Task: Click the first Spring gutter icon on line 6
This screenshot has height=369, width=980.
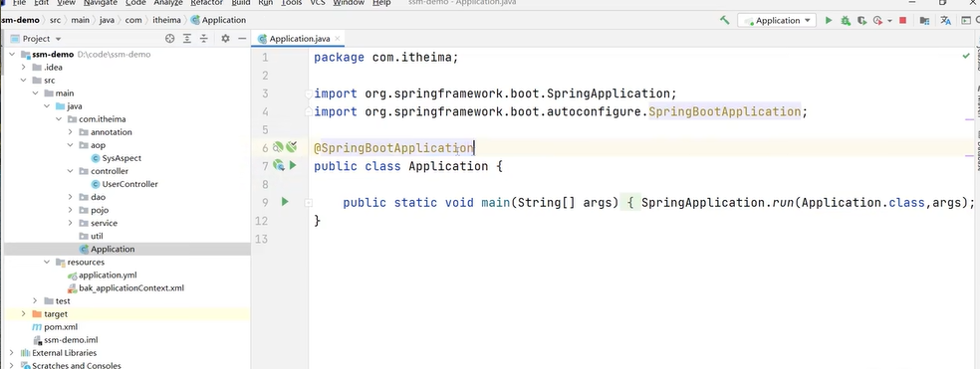Action: tap(278, 147)
